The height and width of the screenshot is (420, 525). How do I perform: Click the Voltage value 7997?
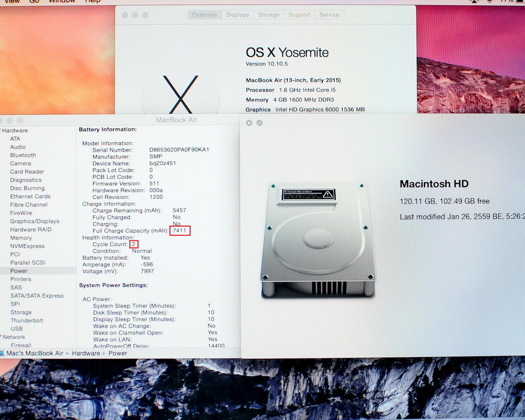point(148,271)
